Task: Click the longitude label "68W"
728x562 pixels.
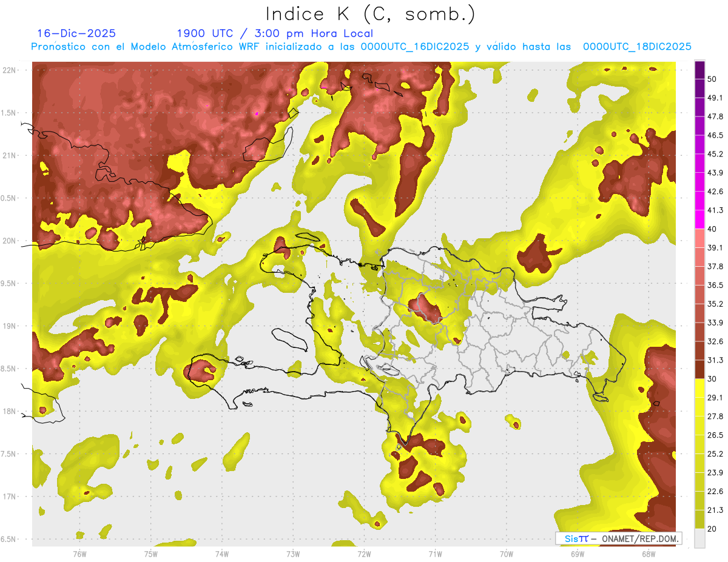Action: click(x=649, y=554)
